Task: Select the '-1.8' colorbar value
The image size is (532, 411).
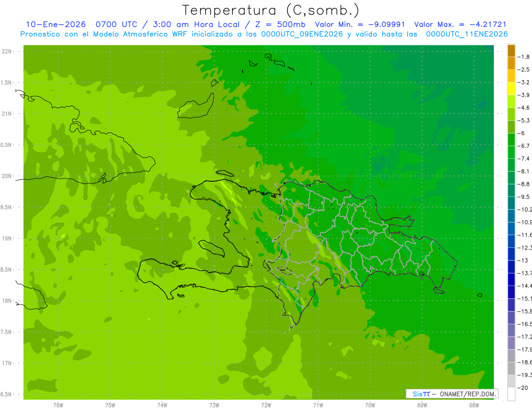Action: tap(523, 57)
